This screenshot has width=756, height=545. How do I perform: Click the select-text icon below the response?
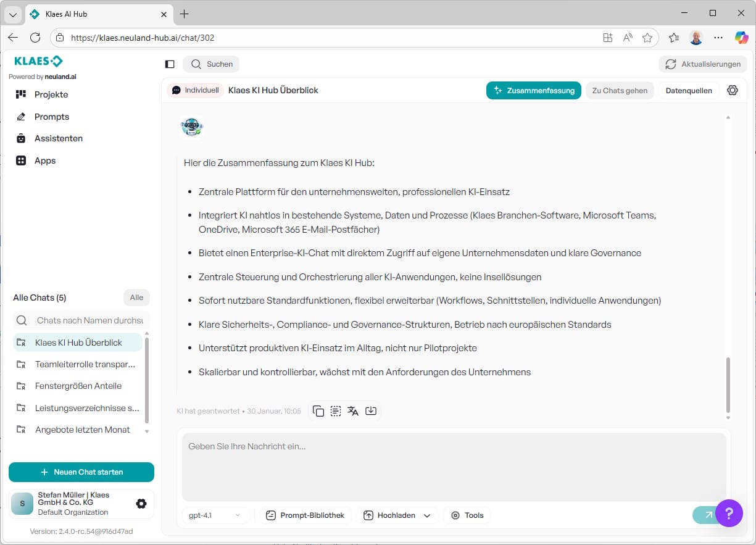[x=336, y=411]
